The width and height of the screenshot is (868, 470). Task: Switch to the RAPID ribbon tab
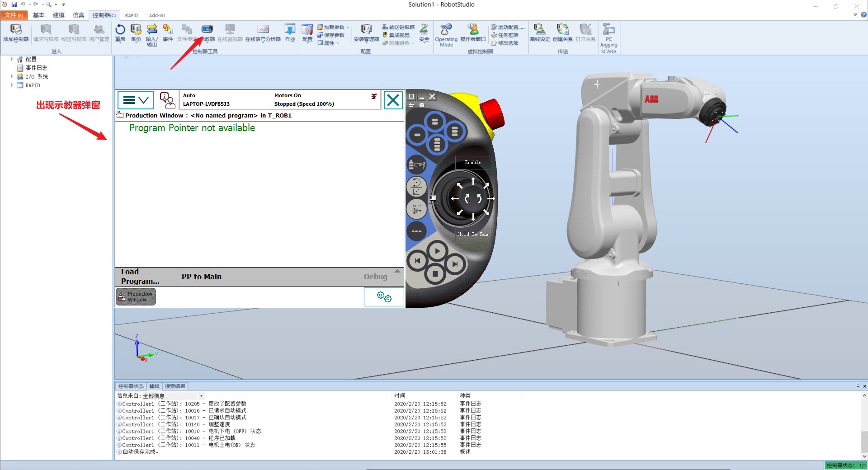pyautogui.click(x=131, y=15)
